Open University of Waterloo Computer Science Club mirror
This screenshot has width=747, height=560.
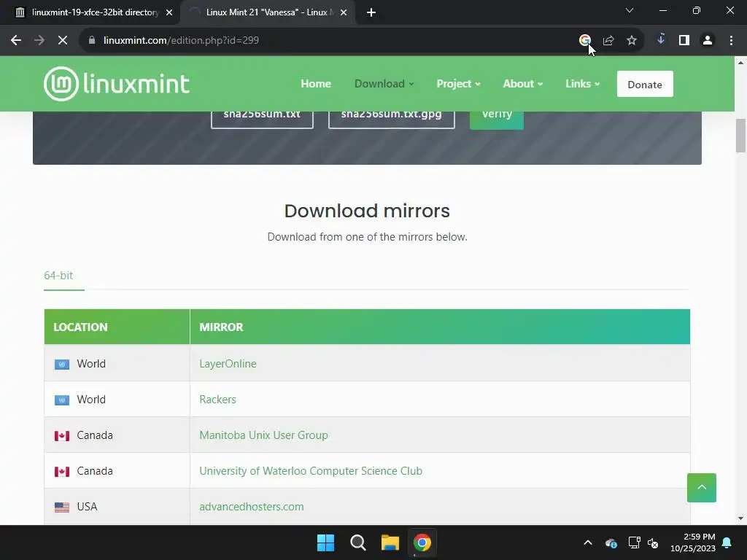coord(311,471)
